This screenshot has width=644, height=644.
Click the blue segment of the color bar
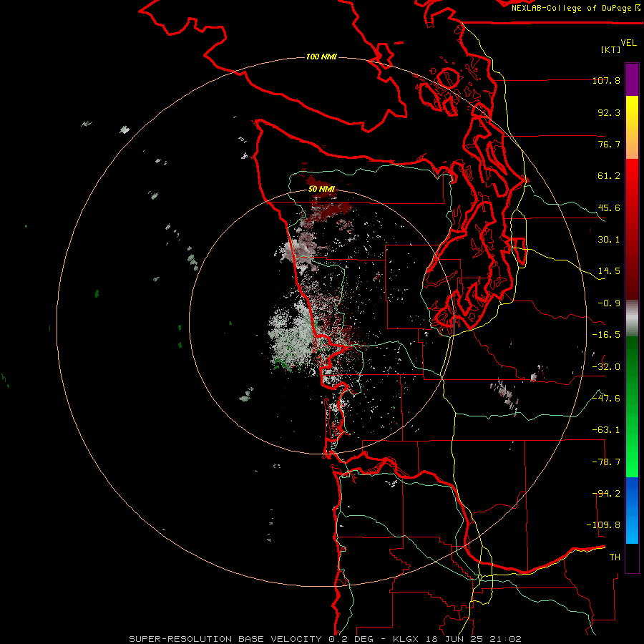pos(632,510)
